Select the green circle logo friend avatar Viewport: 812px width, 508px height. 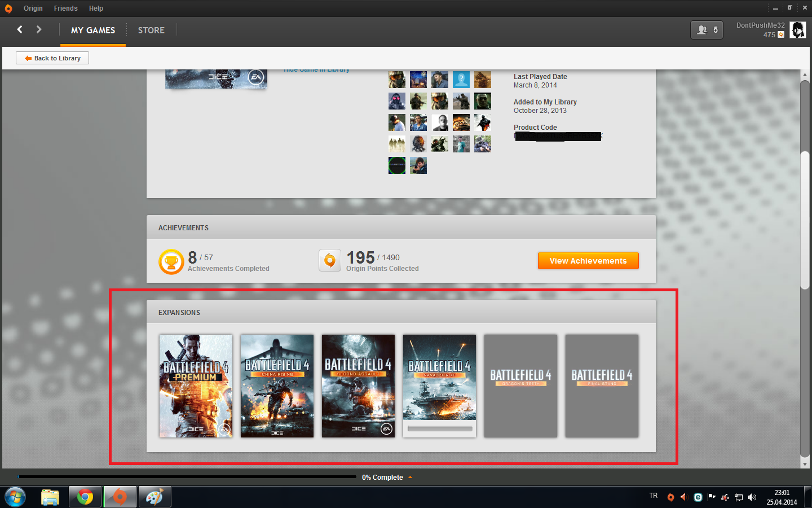click(397, 165)
